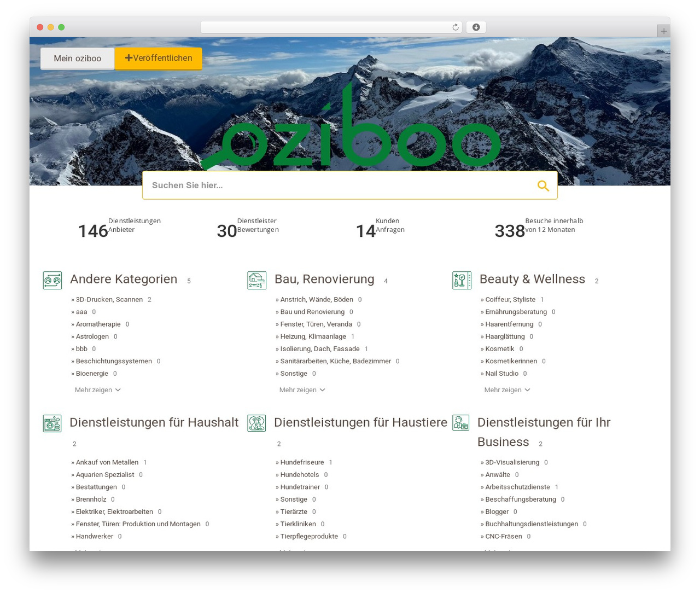This screenshot has width=700, height=593.
Task: Click the Veröffentlichen button
Action: (x=159, y=58)
